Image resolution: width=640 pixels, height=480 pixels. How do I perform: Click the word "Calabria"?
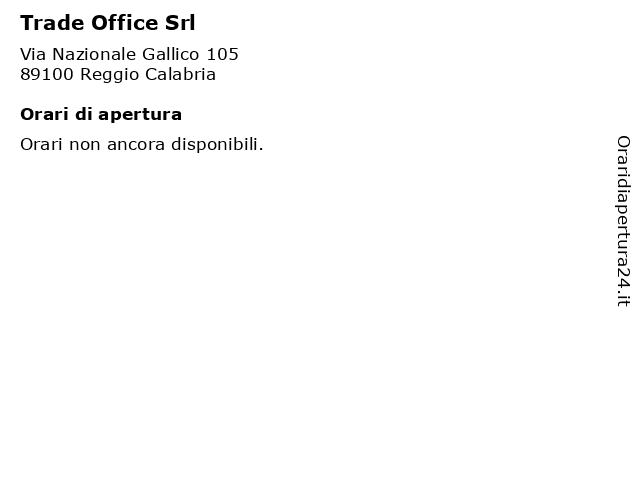click(180, 74)
